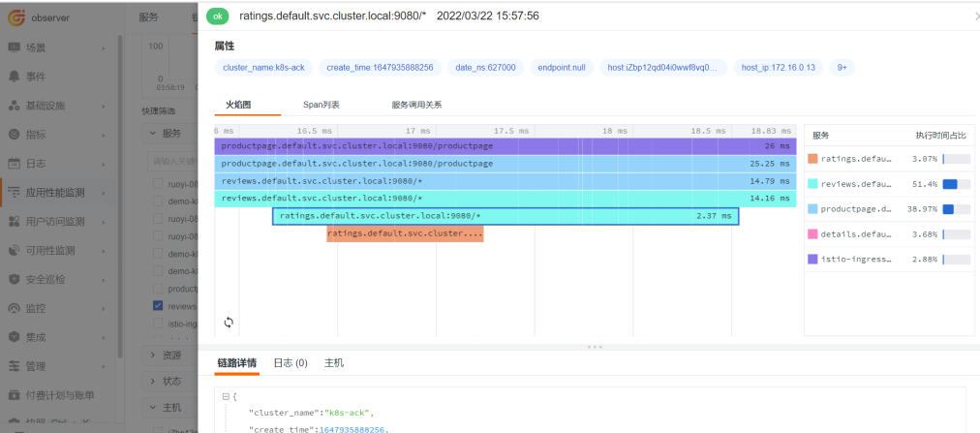Screen dimensions: 980x433
Task: Click the cyan reviews legend swatch
Action: coord(812,184)
